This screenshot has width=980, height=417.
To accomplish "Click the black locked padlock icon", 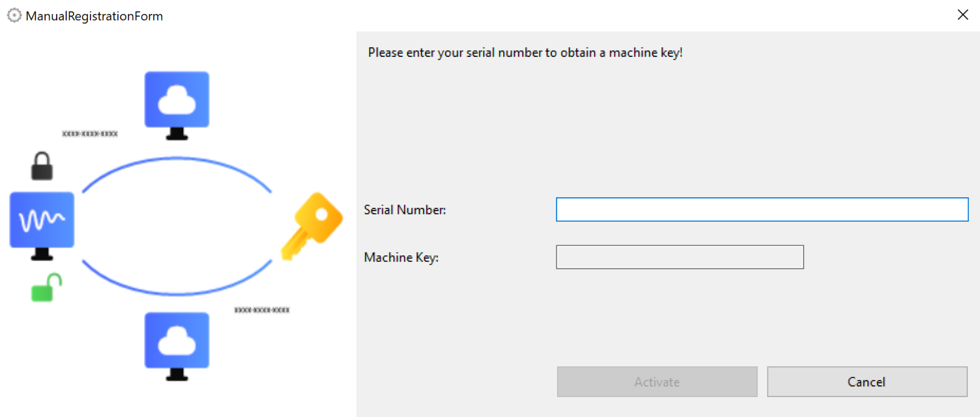I will point(42,166).
